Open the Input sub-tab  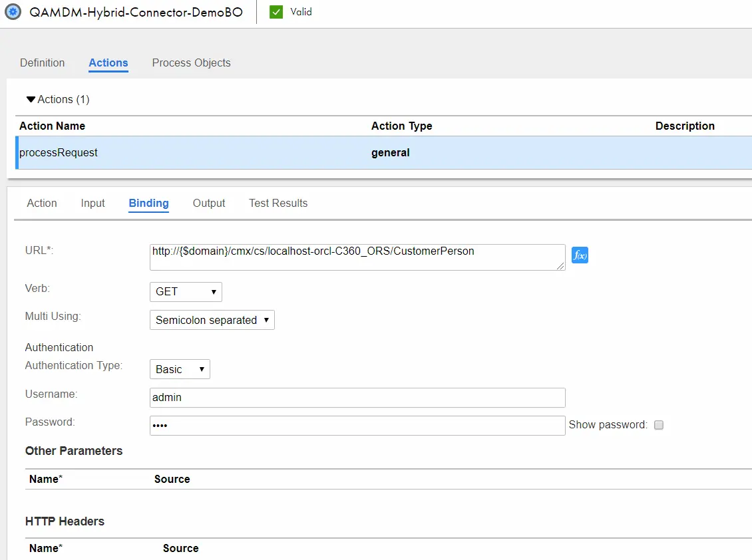coord(93,203)
